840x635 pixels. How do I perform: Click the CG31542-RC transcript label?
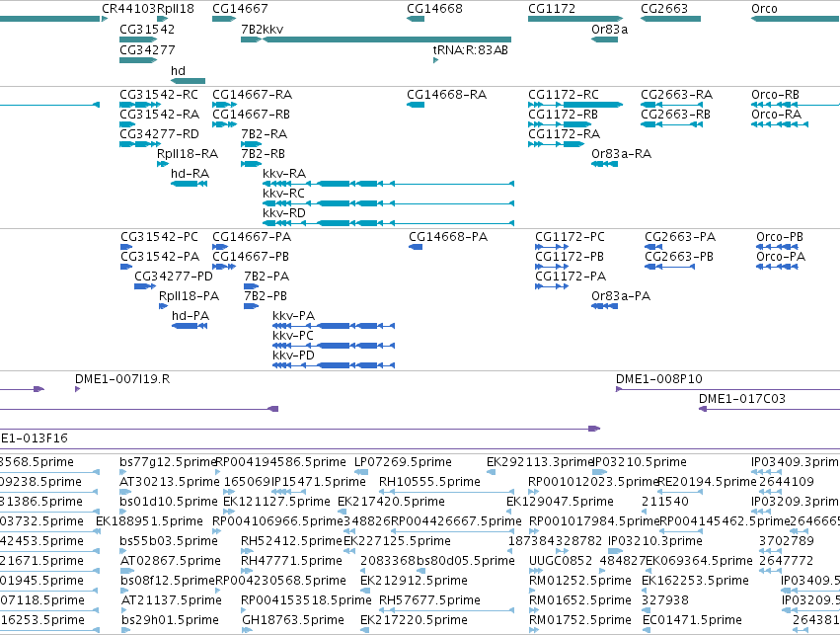[159, 95]
